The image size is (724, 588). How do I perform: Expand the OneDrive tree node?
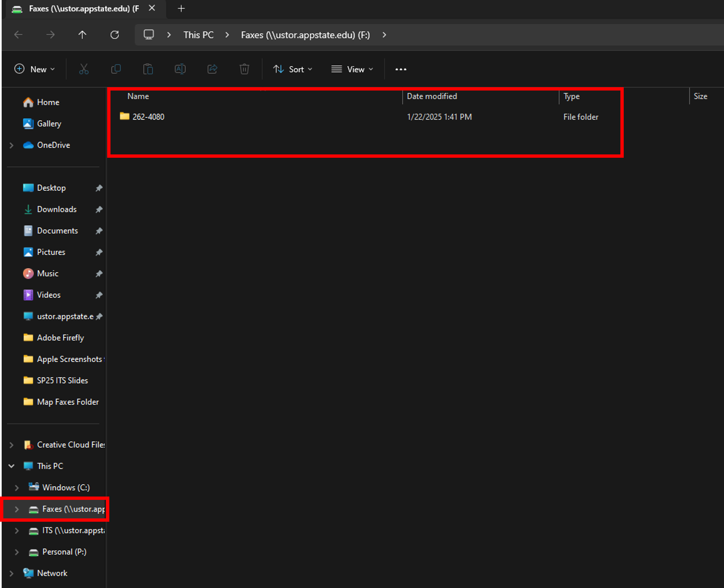11,145
